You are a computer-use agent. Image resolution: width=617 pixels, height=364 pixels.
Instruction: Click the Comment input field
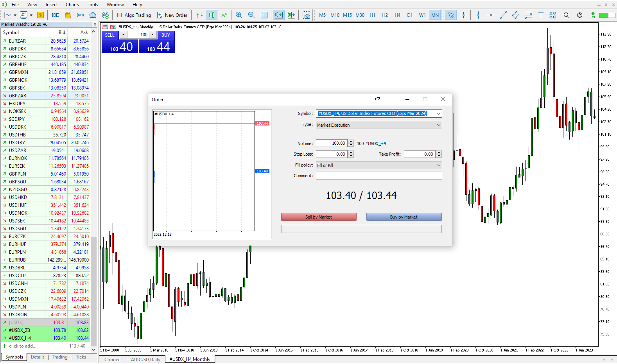coord(379,176)
